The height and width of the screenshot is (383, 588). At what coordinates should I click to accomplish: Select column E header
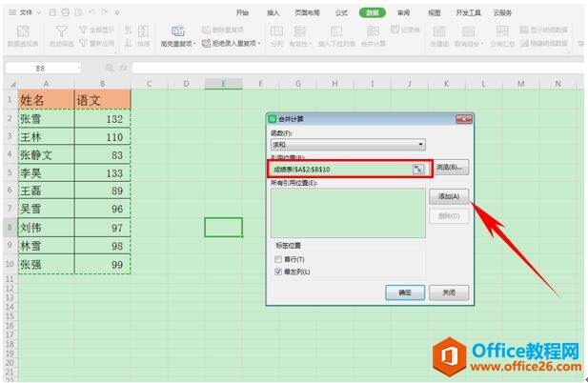tap(224, 84)
